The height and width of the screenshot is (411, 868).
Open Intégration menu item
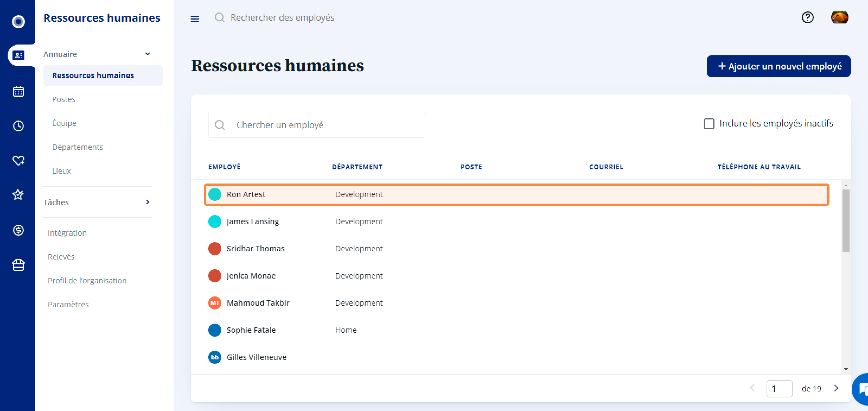coord(67,233)
